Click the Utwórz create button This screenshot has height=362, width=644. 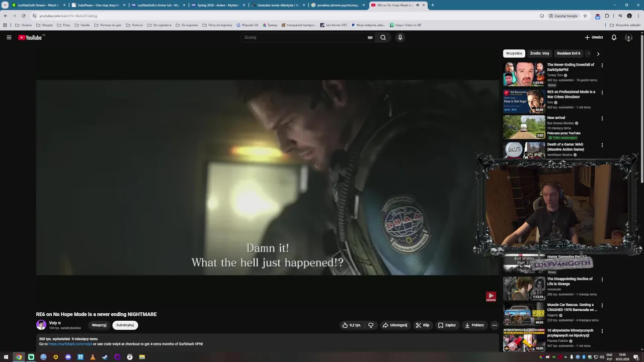[x=594, y=37]
